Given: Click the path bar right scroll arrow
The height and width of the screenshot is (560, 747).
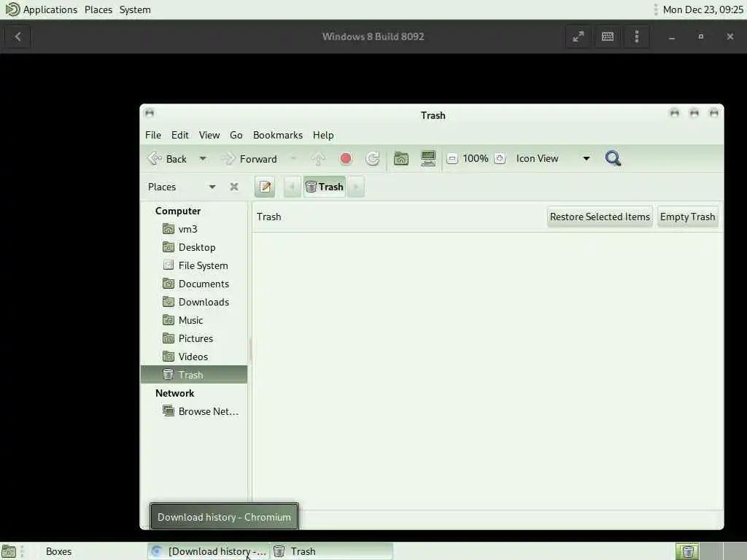Looking at the screenshot, I should 356,187.
